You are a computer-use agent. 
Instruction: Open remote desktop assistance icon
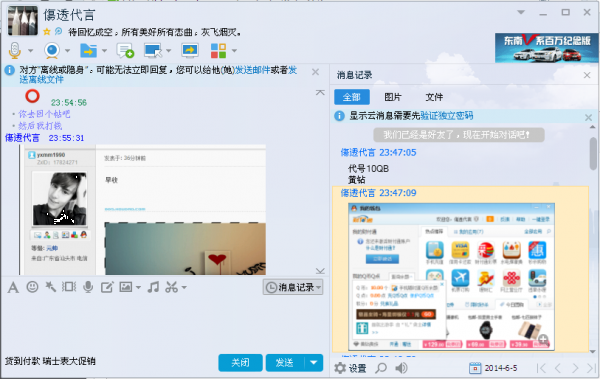click(153, 51)
